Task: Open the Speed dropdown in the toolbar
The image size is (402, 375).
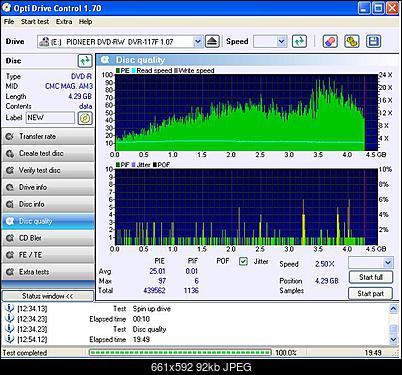Action: coord(281,42)
